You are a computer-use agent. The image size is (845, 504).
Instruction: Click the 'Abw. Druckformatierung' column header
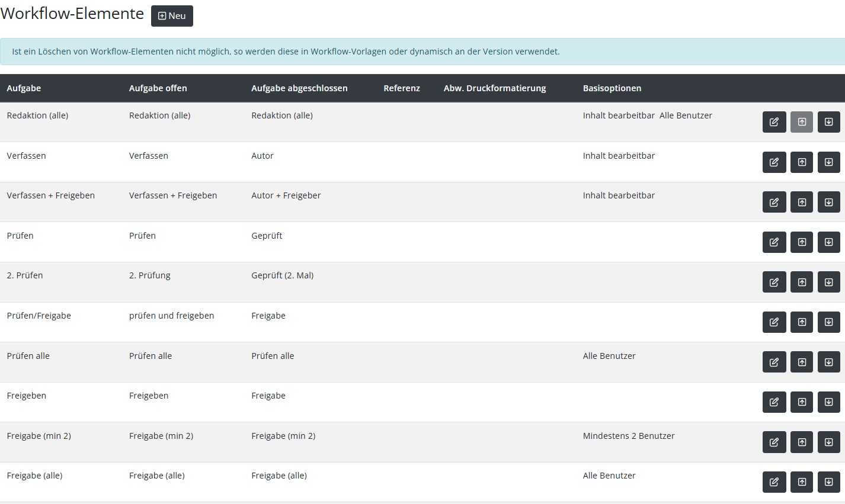(x=495, y=88)
